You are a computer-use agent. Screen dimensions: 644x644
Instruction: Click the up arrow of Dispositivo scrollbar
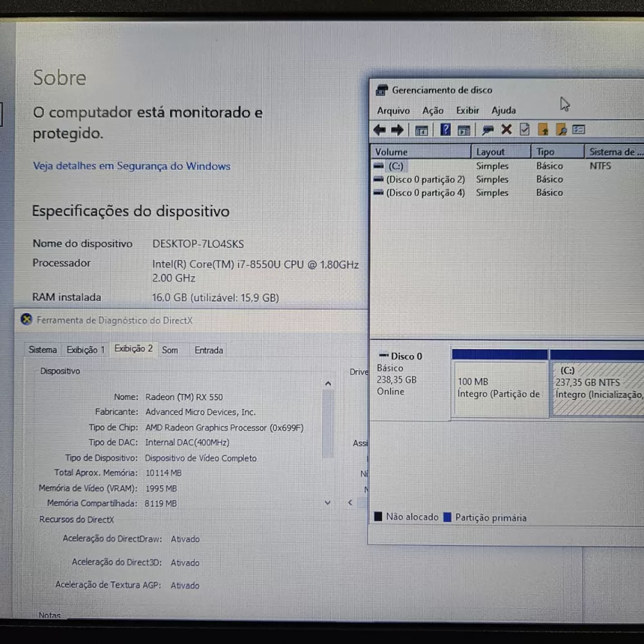tap(328, 384)
